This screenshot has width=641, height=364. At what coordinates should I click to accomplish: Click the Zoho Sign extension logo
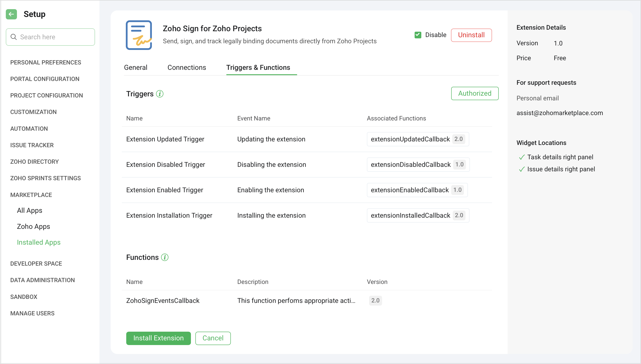point(139,35)
